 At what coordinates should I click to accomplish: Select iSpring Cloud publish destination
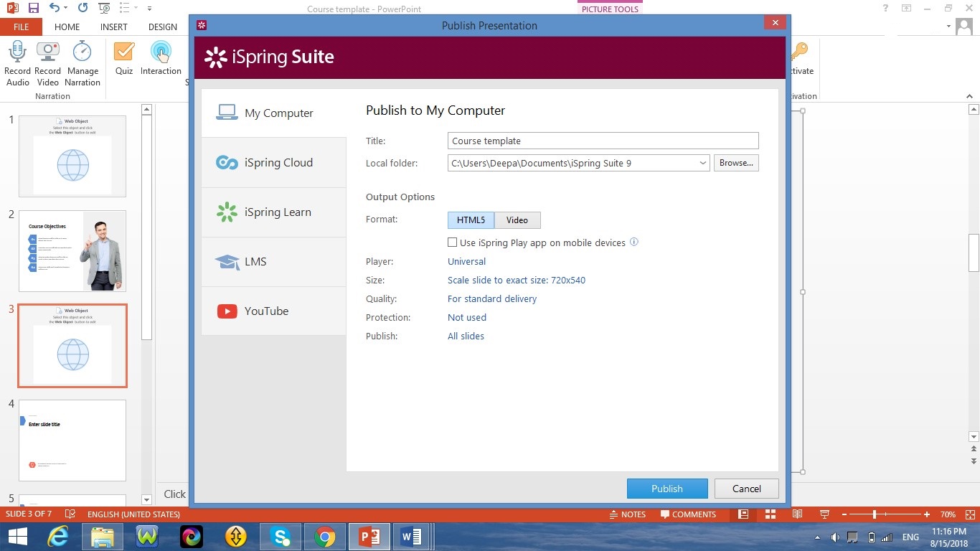point(273,163)
